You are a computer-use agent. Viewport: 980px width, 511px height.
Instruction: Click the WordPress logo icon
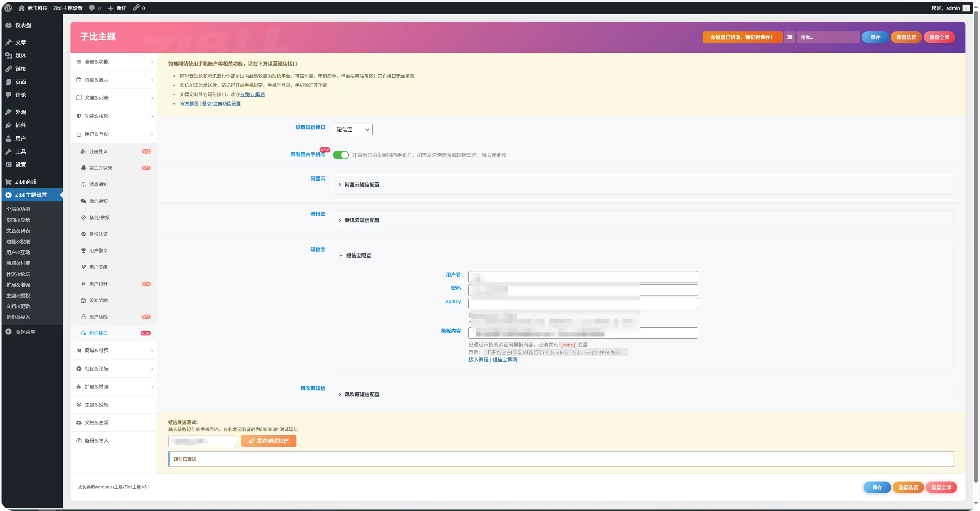8,8
